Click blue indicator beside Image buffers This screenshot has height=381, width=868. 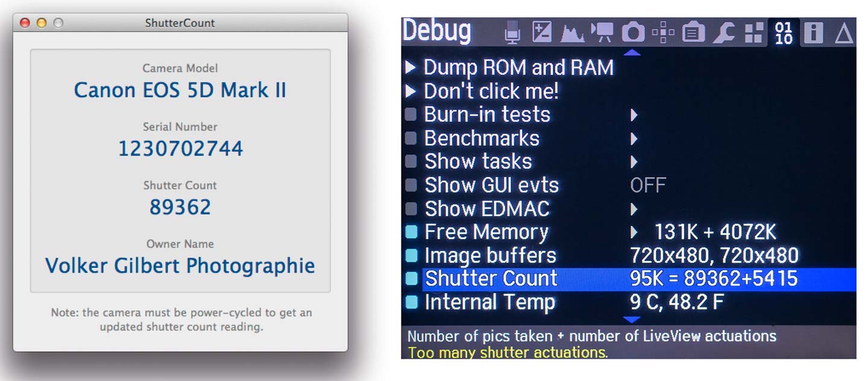tap(411, 256)
